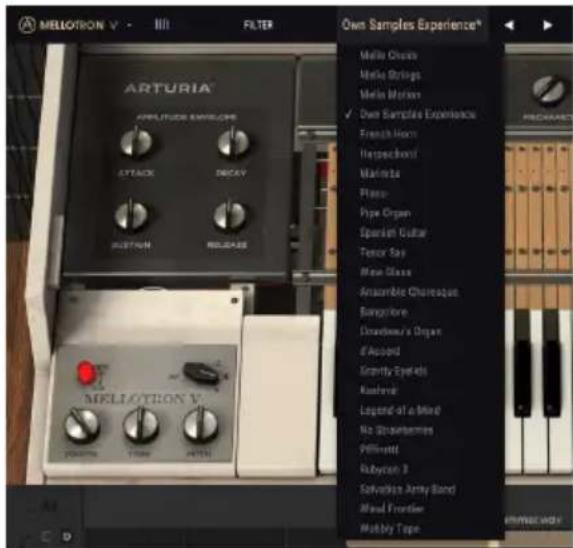Choose Salvation Army Band preset
573x548 pixels.
tap(407, 489)
